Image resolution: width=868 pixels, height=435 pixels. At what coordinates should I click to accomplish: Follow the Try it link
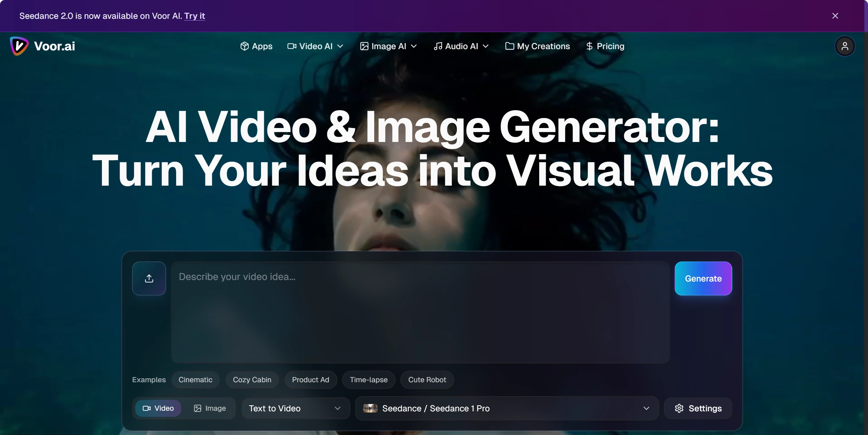coord(195,16)
